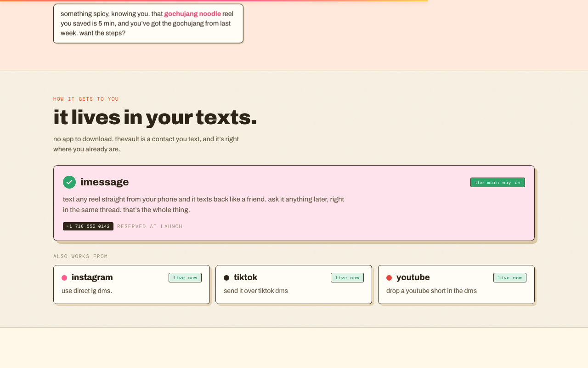The width and height of the screenshot is (588, 368).
Task: Click the gradient progress bar at page top
Action: (214, 1)
